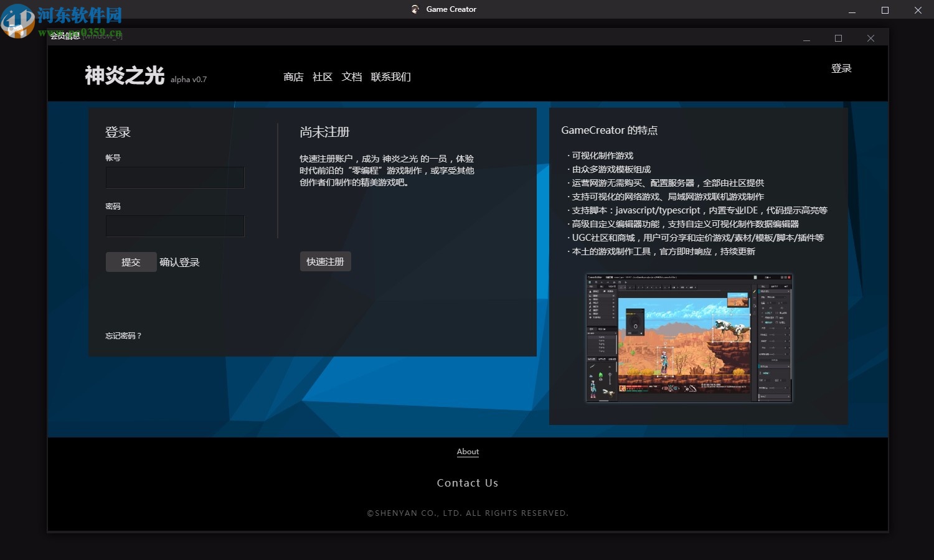This screenshot has width=934, height=560.
Task: Click the 确认登录 confirm login option
Action: pyautogui.click(x=179, y=262)
